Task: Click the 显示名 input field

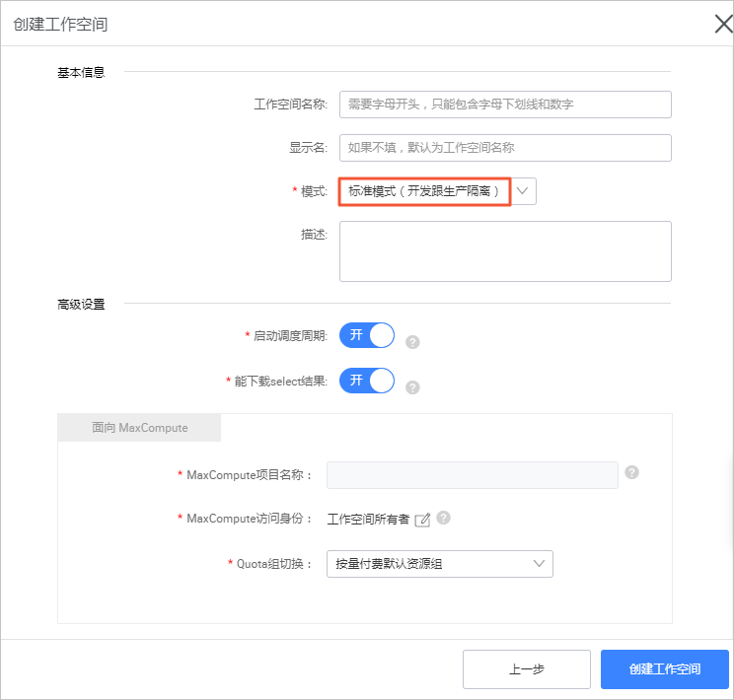Action: point(505,148)
